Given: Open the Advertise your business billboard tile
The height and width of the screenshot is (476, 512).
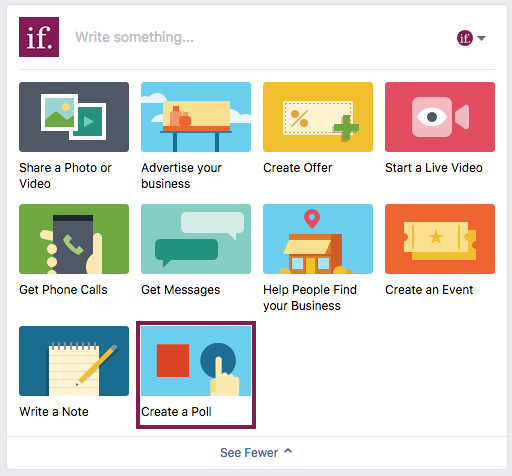Looking at the screenshot, I should point(196,117).
